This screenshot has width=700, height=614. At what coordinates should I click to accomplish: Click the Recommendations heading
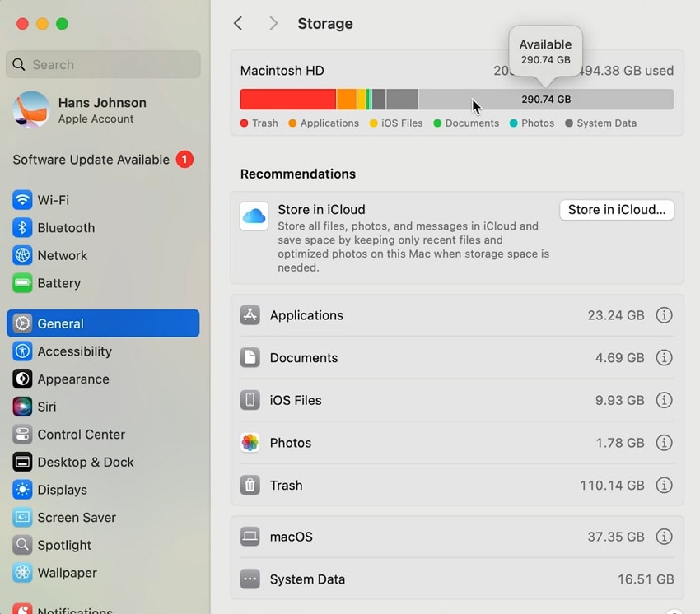pos(298,174)
